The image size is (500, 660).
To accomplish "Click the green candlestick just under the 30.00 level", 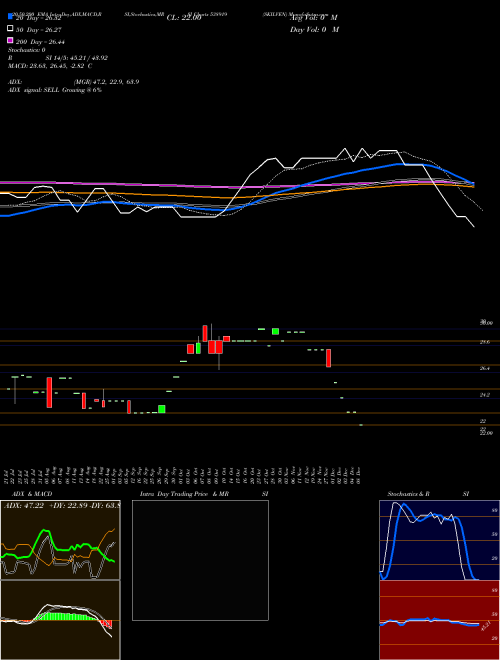I will click(275, 331).
